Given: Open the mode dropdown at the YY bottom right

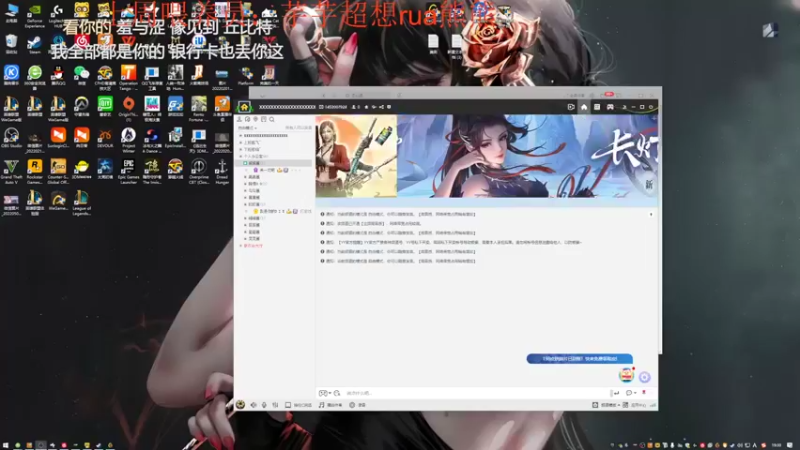Looking at the screenshot, I should point(607,405).
